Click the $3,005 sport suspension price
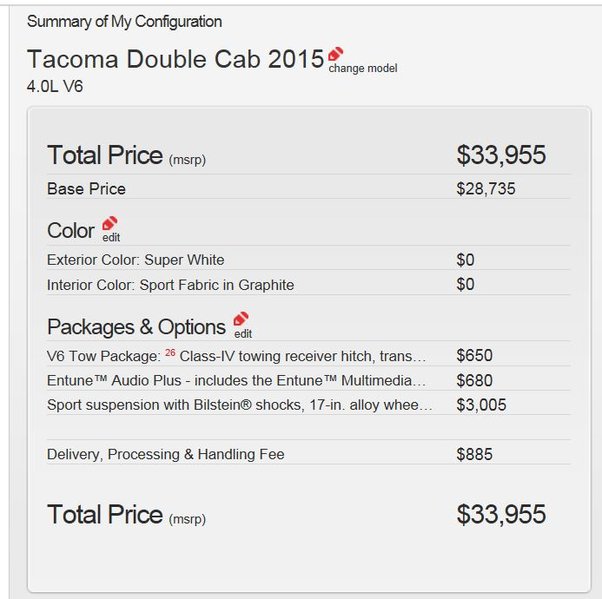 [x=481, y=405]
